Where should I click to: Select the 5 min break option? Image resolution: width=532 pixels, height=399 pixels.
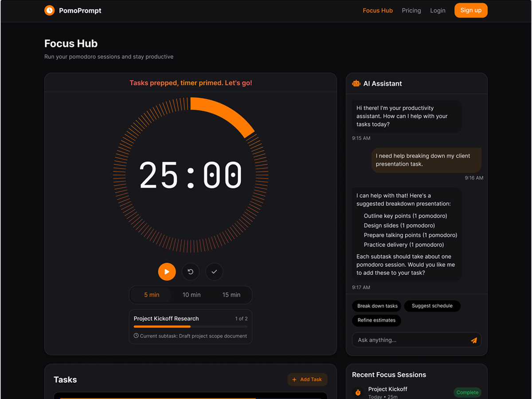[x=152, y=295]
